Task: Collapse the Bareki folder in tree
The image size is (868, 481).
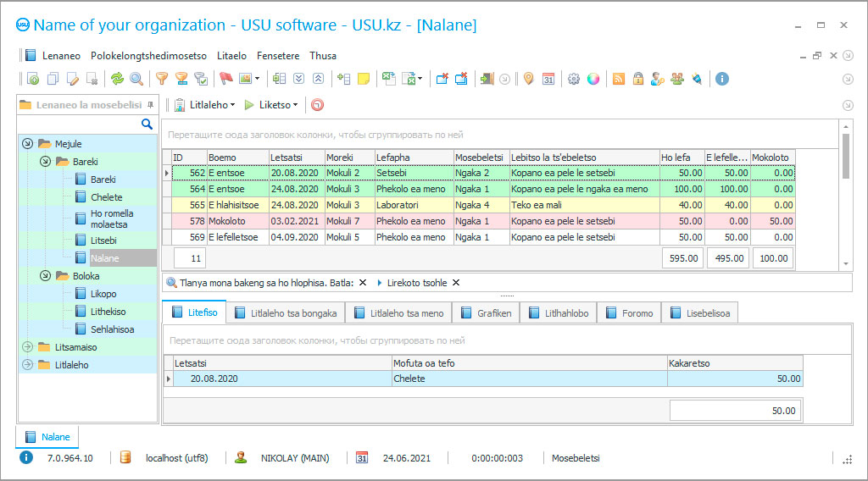Action: (45, 161)
